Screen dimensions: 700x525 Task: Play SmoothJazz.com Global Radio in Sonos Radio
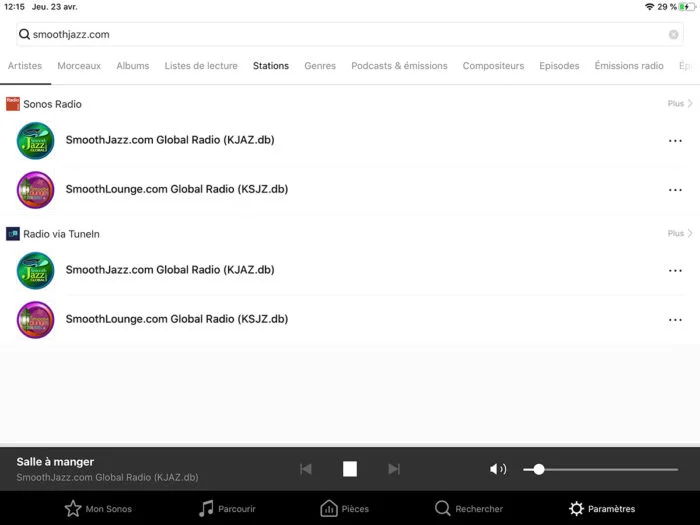coord(170,140)
